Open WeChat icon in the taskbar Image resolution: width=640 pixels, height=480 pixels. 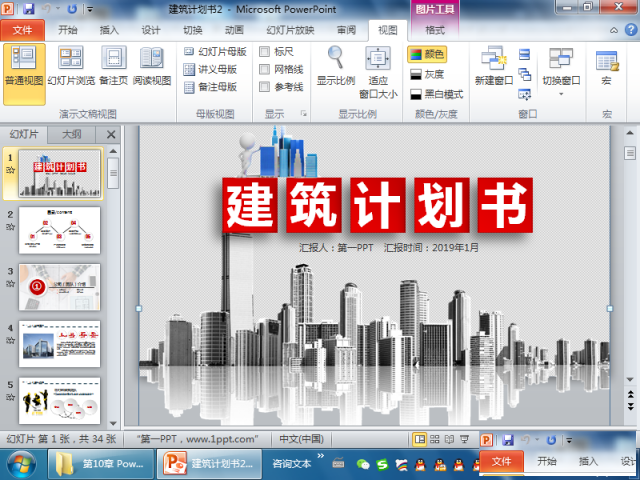[363, 464]
